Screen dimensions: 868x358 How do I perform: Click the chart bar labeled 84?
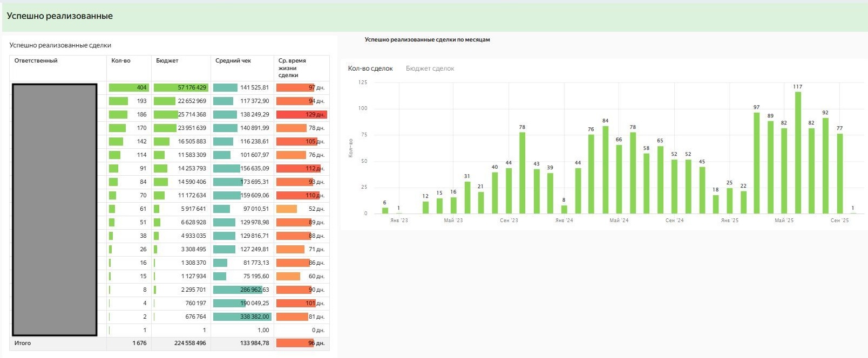click(x=605, y=170)
